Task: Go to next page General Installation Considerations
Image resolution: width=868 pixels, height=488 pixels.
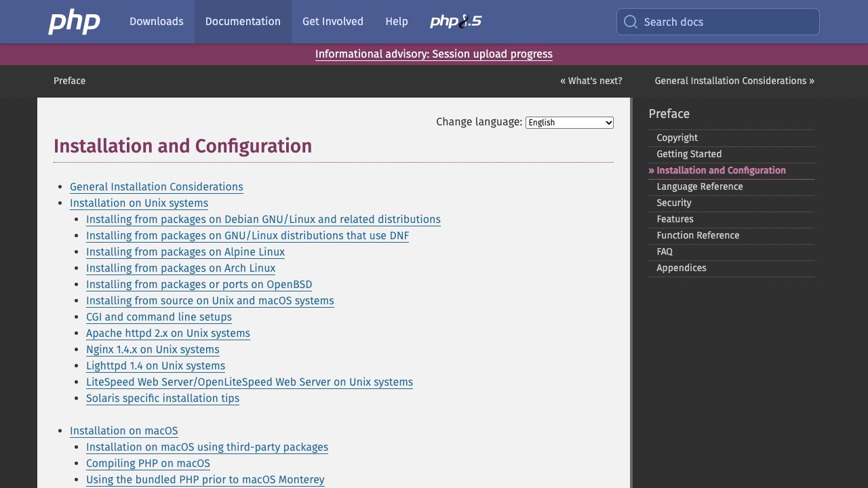Action: 734,81
